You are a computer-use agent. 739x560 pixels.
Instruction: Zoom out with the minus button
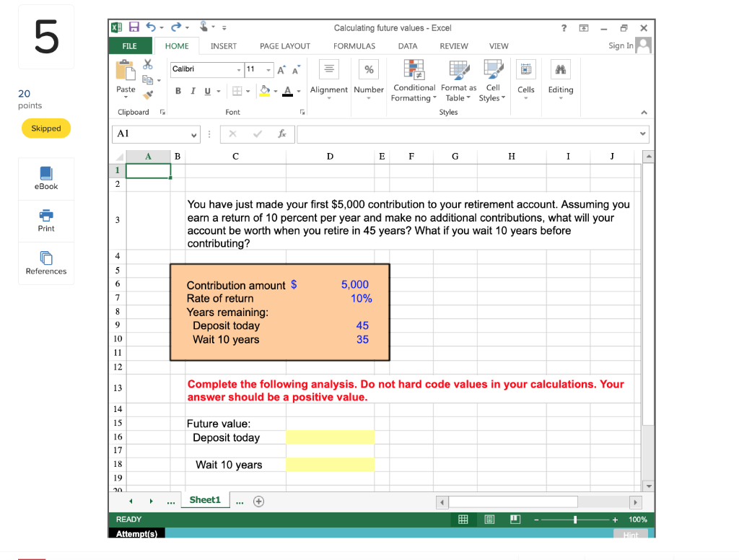(536, 520)
